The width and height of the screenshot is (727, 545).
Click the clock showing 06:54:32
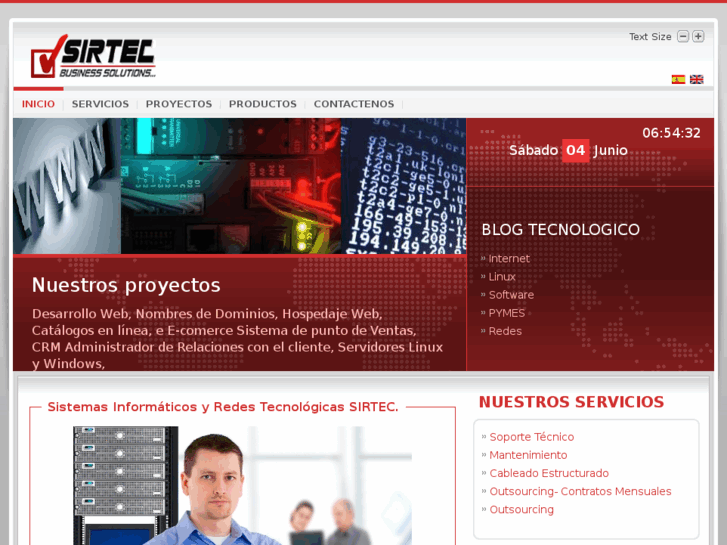click(671, 133)
